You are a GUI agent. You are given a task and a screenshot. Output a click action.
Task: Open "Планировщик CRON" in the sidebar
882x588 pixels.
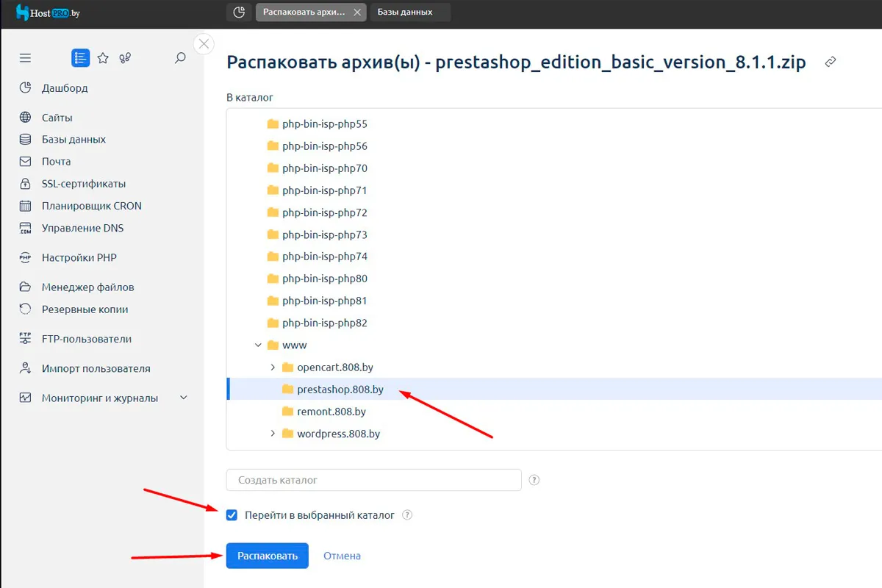pos(92,206)
